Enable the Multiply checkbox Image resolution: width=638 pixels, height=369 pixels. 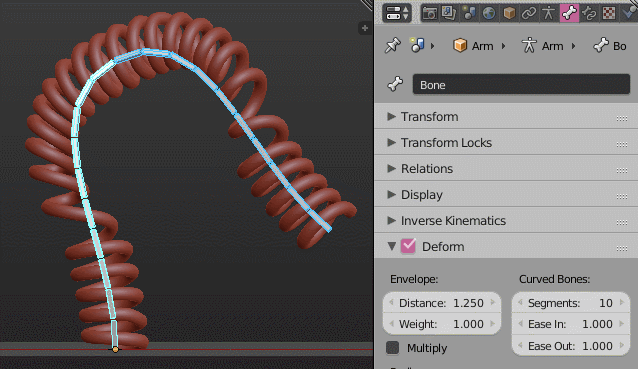click(393, 348)
